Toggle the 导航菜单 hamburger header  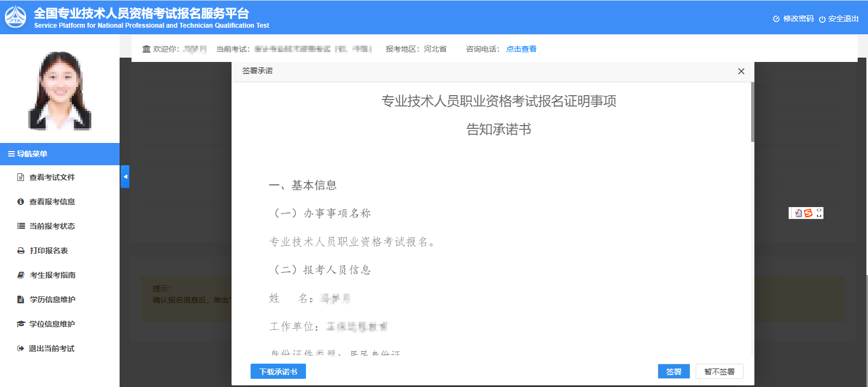27,154
